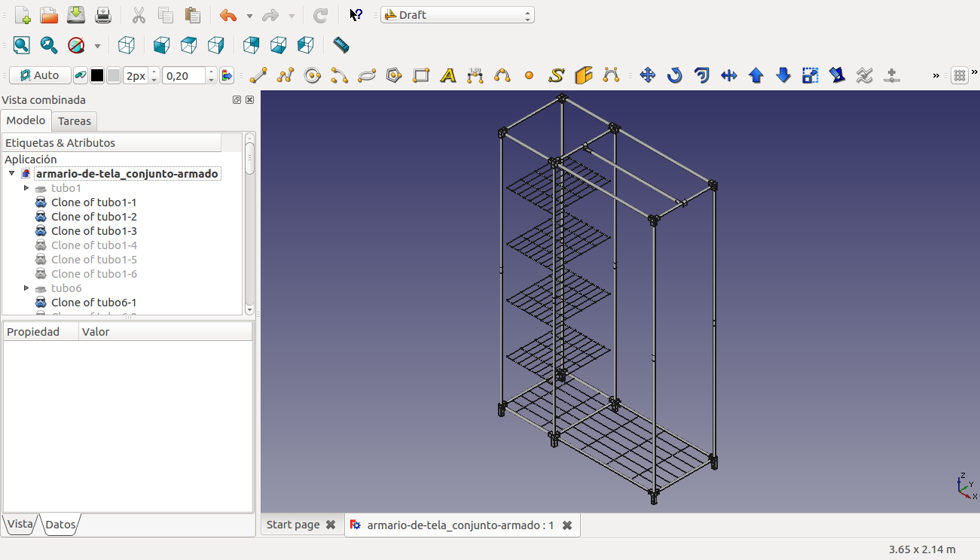
Task: Toggle construction mode button
Action: click(x=79, y=75)
